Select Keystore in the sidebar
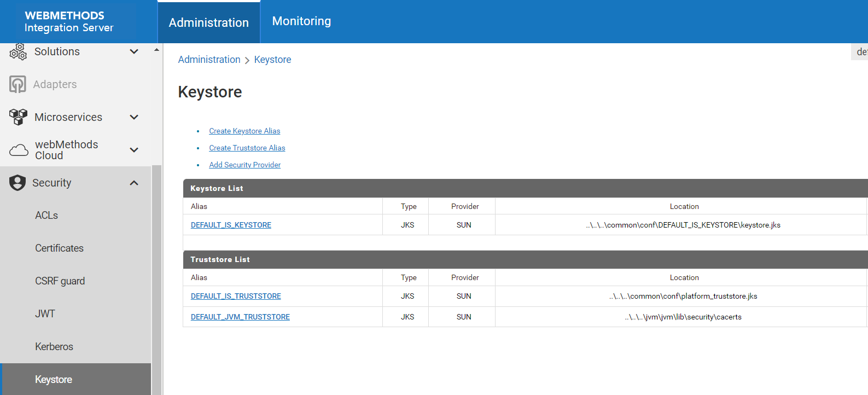This screenshot has height=395, width=868. point(75,379)
